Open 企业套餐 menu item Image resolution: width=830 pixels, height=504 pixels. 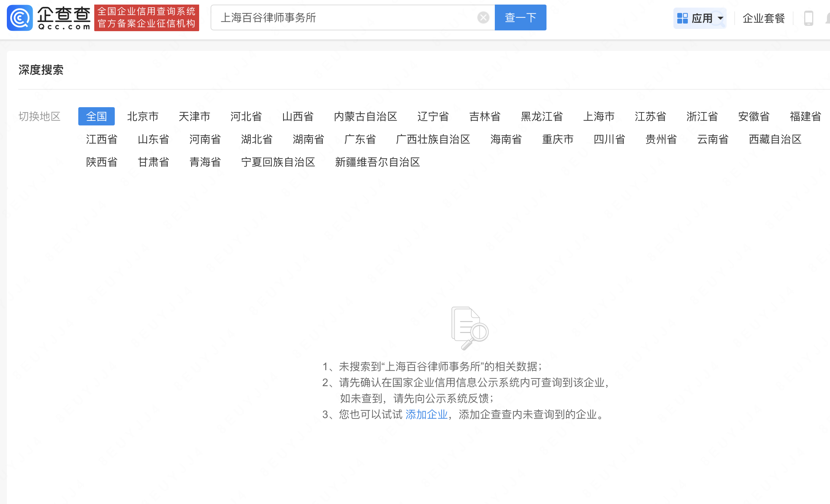pos(763,18)
